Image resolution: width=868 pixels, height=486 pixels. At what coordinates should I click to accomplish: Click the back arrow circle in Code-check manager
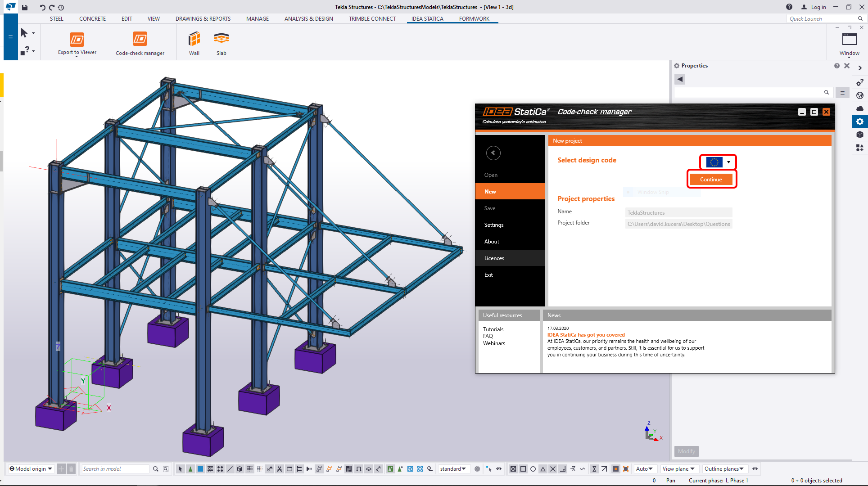point(493,153)
